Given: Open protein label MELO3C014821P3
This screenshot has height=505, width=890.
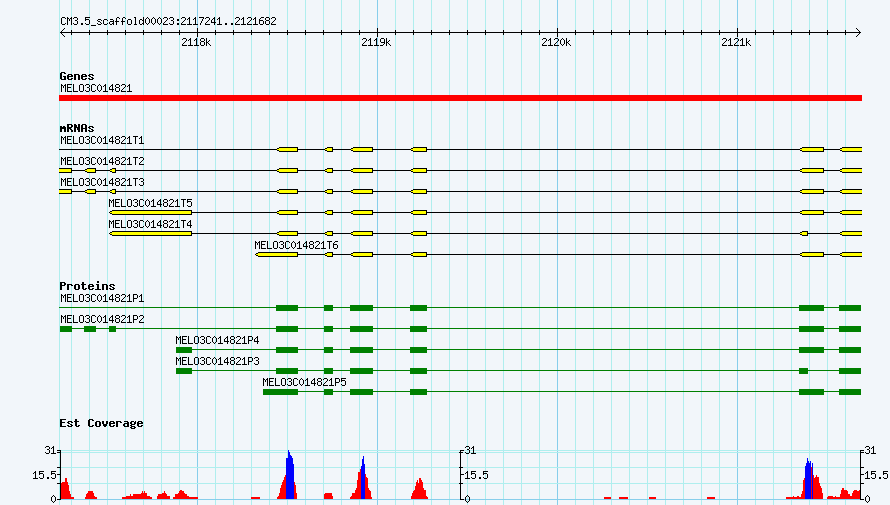Looking at the screenshot, I should pyautogui.click(x=217, y=361).
